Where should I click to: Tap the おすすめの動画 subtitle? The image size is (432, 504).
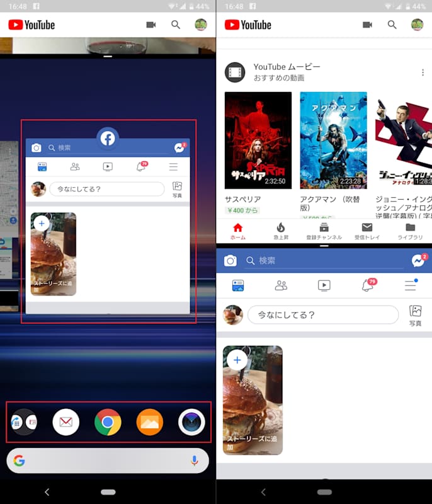[x=279, y=77]
